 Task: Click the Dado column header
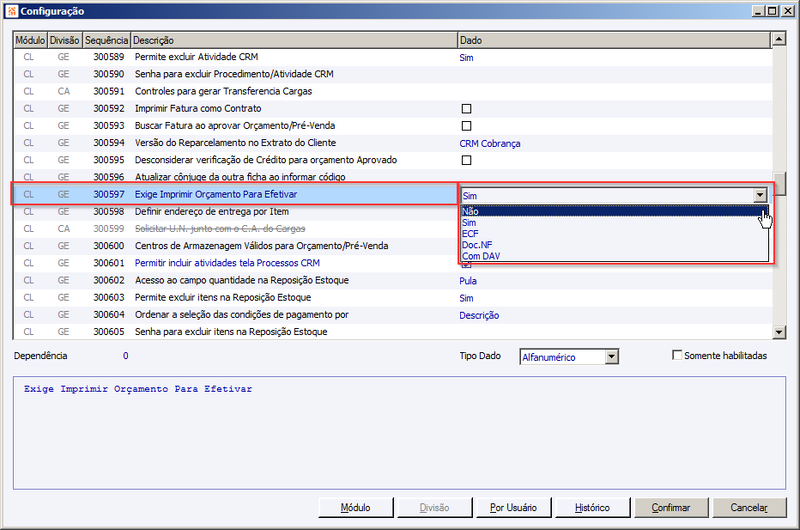pos(614,40)
